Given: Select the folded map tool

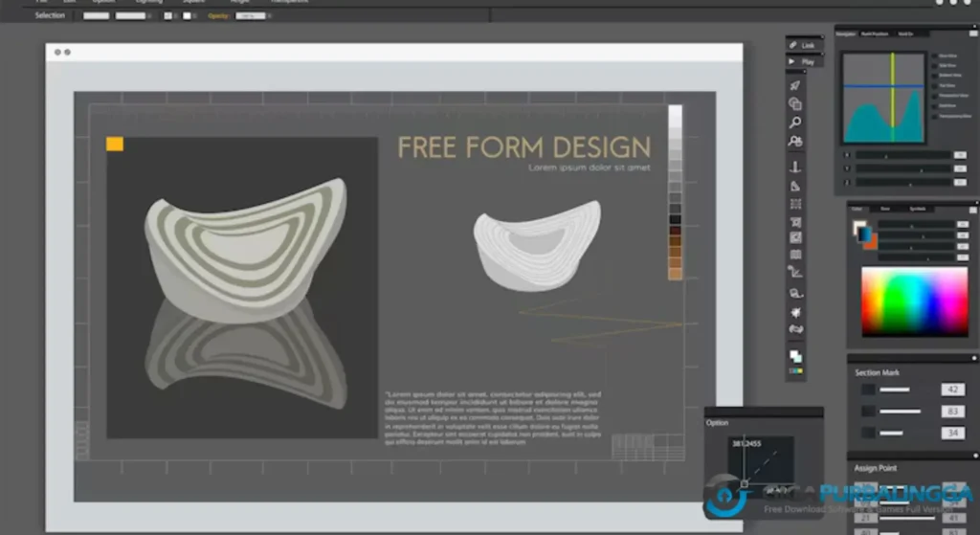Looking at the screenshot, I should 795,255.
